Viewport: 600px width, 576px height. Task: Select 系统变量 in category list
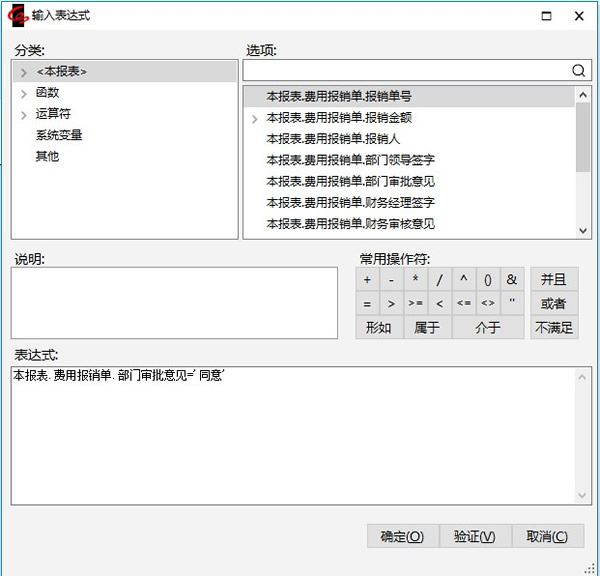(x=59, y=135)
